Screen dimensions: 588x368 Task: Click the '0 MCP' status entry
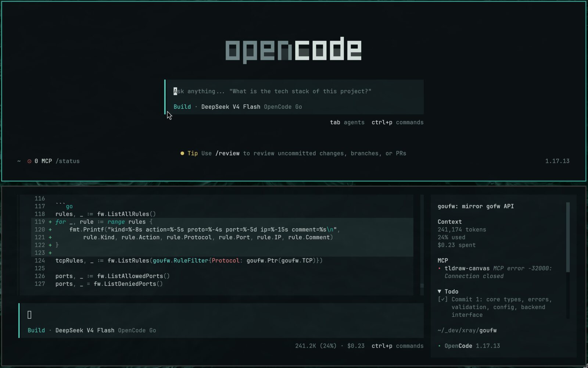pos(43,161)
